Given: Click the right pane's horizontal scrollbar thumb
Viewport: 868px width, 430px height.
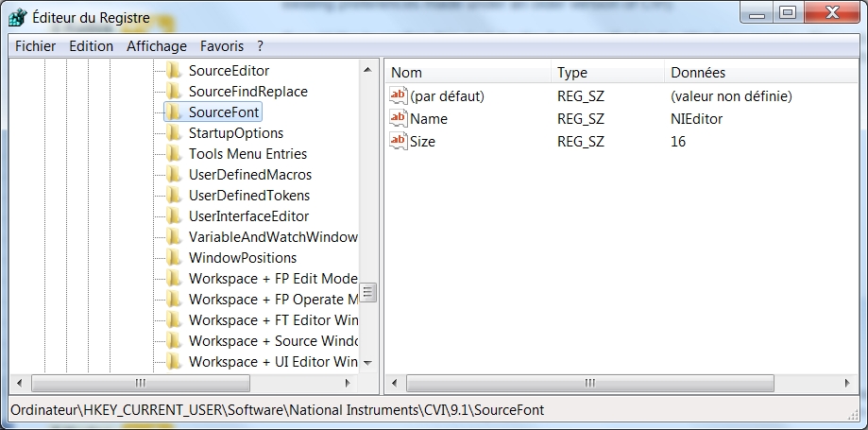Looking at the screenshot, I should tap(589, 383).
